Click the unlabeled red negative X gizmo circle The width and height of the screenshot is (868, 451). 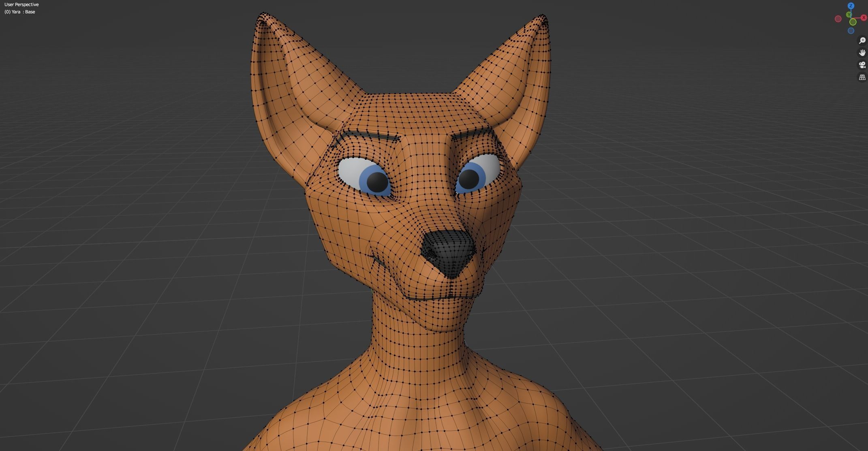coord(838,19)
